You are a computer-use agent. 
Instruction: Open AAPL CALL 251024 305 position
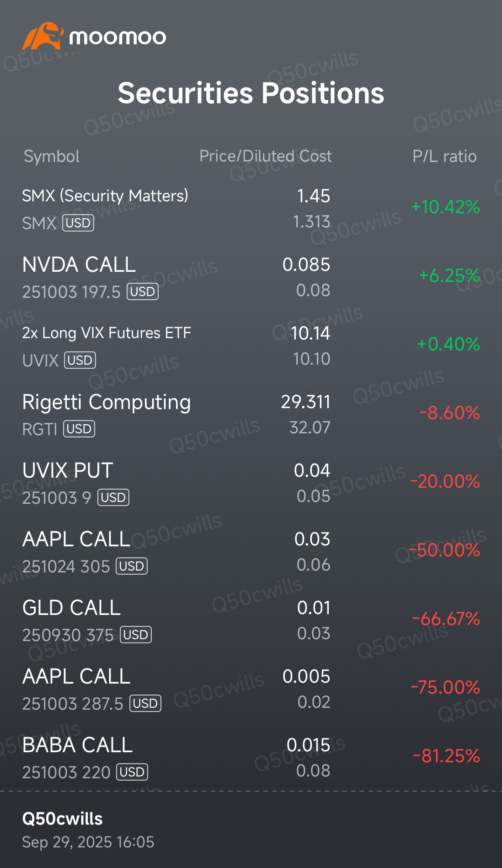tap(76, 539)
